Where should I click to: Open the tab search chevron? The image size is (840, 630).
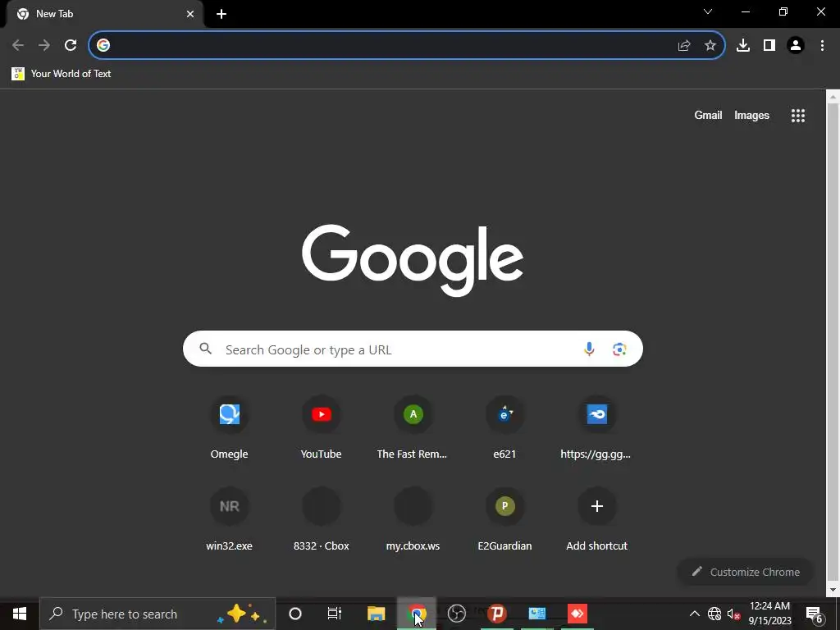708,11
